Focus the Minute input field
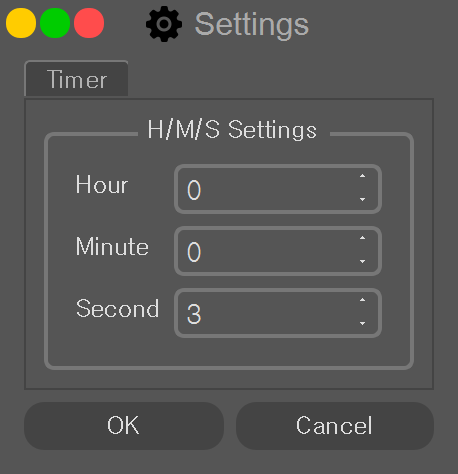 point(278,251)
